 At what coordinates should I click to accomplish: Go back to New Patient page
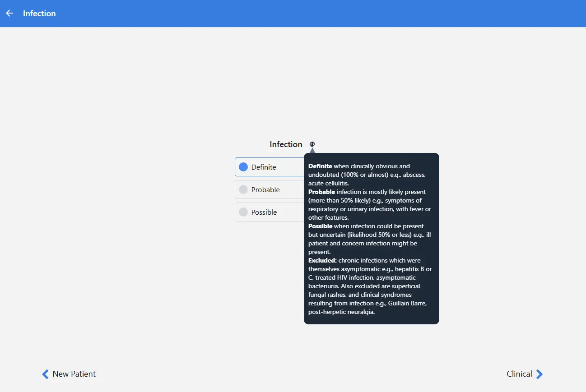(x=74, y=374)
